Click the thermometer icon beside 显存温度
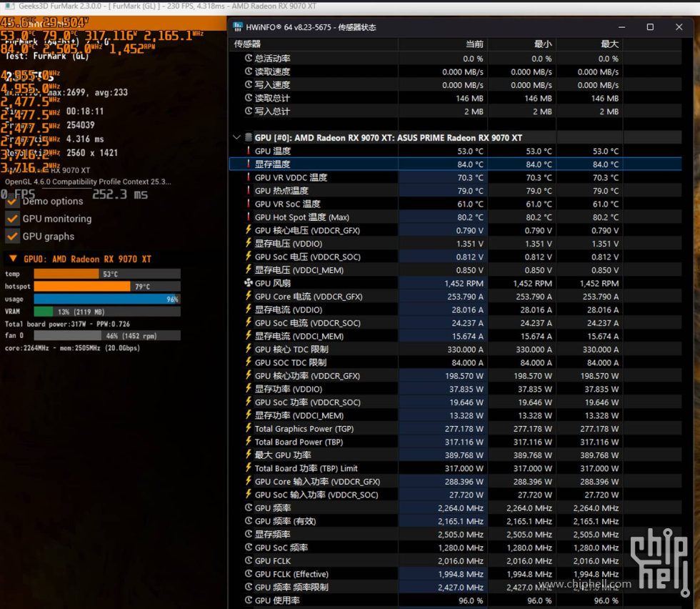Image resolution: width=700 pixels, height=609 pixels. (x=249, y=164)
